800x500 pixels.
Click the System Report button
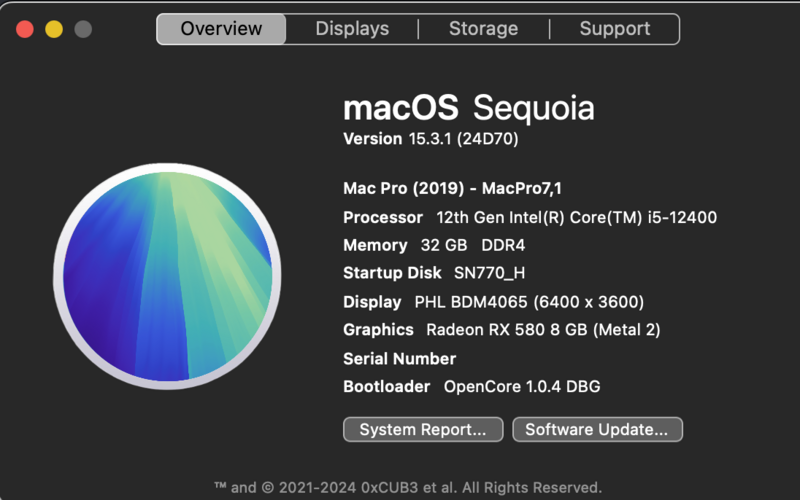click(423, 430)
